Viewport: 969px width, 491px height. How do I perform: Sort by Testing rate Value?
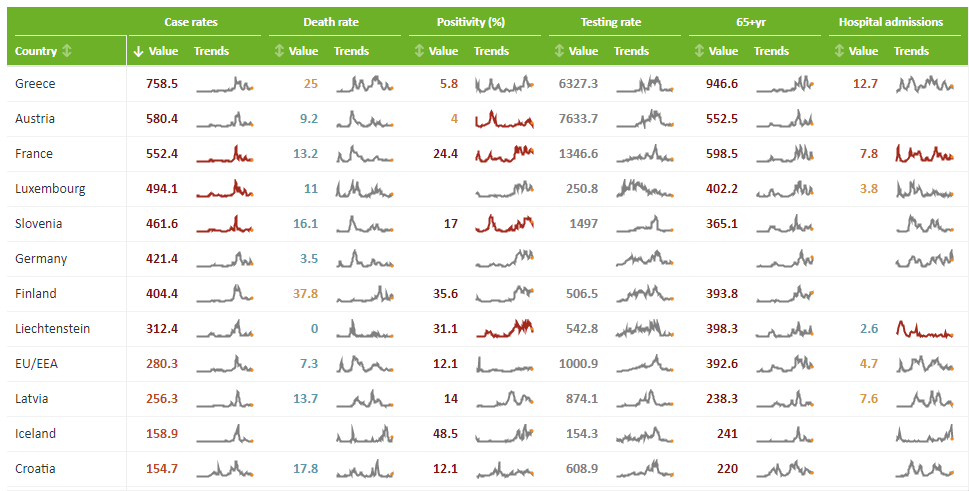559,51
